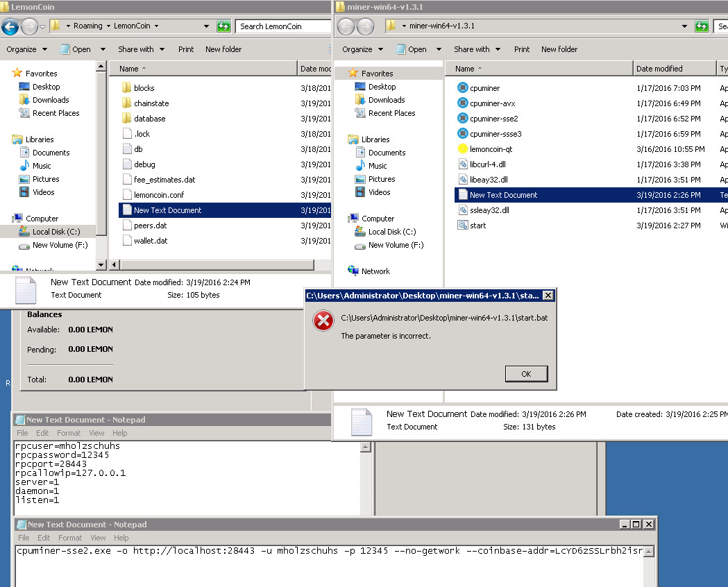Open the Format menu in upper Notepad

(69, 433)
